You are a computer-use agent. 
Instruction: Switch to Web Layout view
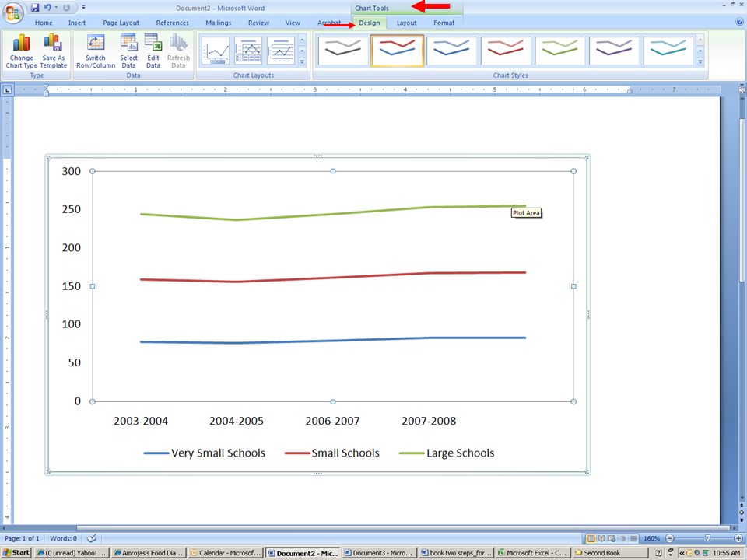pyautogui.click(x=612, y=538)
